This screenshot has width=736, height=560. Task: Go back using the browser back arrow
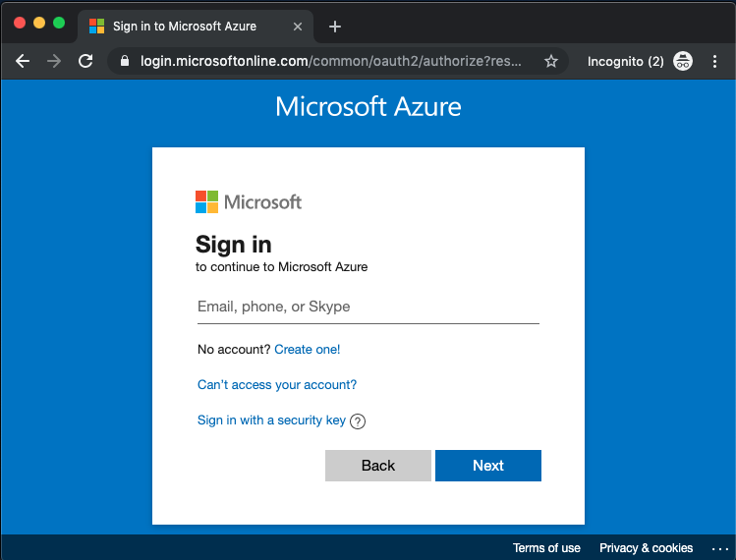[22, 61]
